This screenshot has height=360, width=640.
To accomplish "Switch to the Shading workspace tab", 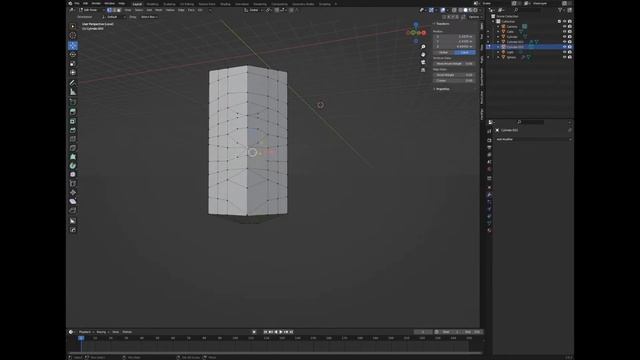I will coord(225,4).
